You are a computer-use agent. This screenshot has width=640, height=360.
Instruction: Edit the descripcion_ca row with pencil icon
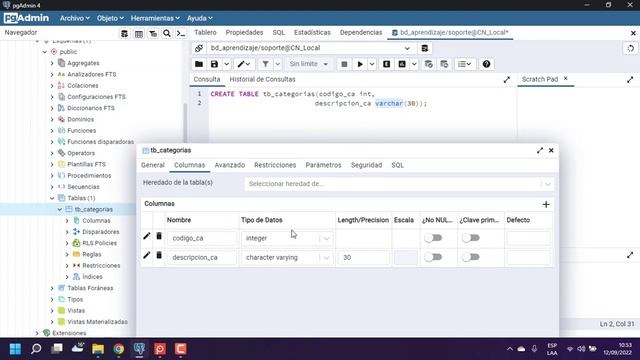click(x=147, y=255)
